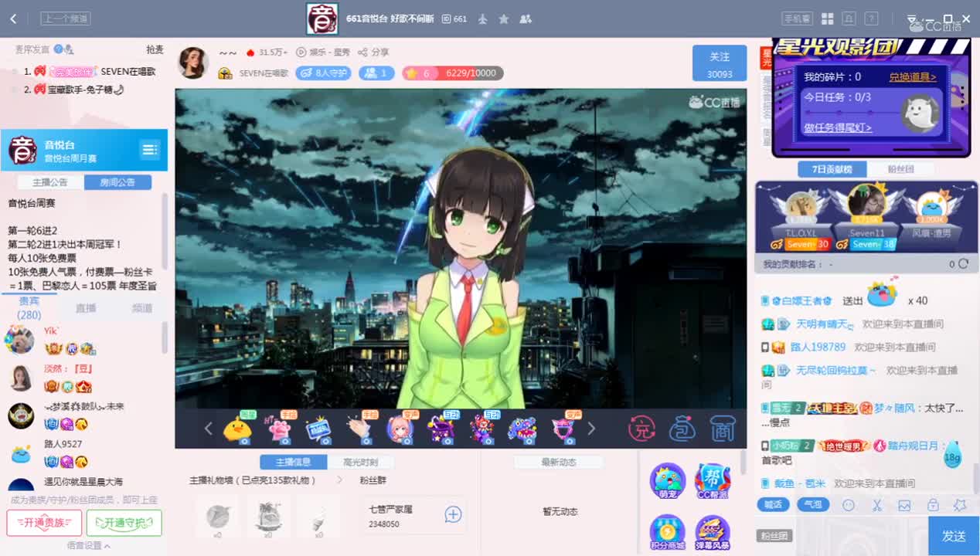
Task: Send the purple magic hat gift
Action: [441, 429]
